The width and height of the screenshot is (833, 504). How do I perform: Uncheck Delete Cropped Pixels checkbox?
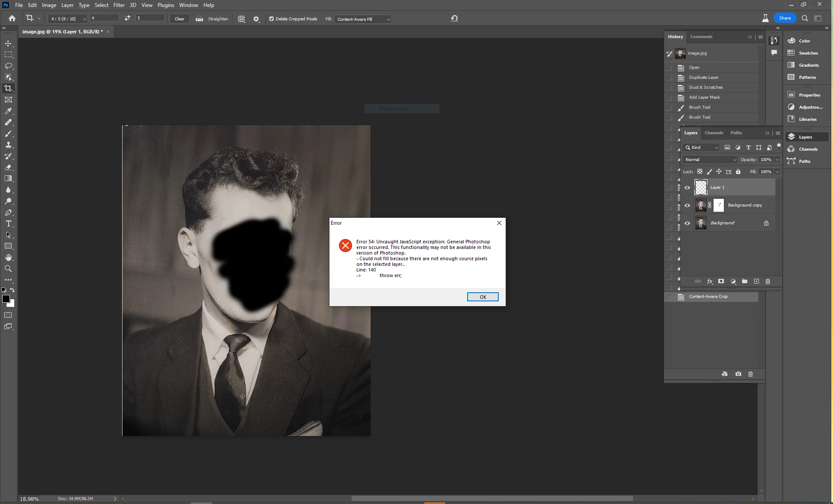(271, 19)
